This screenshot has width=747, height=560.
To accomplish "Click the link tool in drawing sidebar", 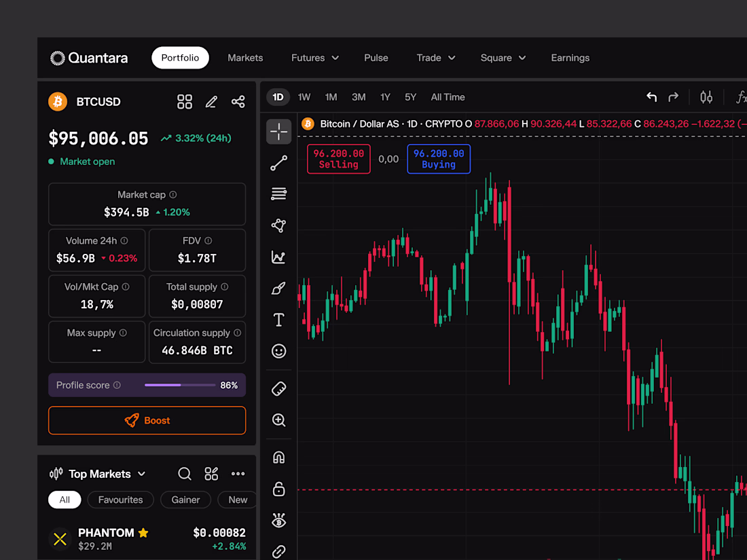I will [278, 551].
